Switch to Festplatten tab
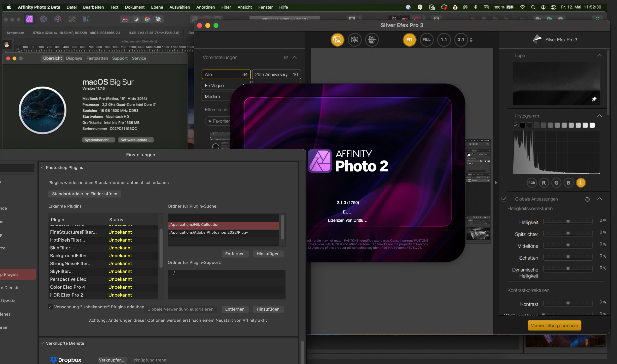 (x=97, y=58)
